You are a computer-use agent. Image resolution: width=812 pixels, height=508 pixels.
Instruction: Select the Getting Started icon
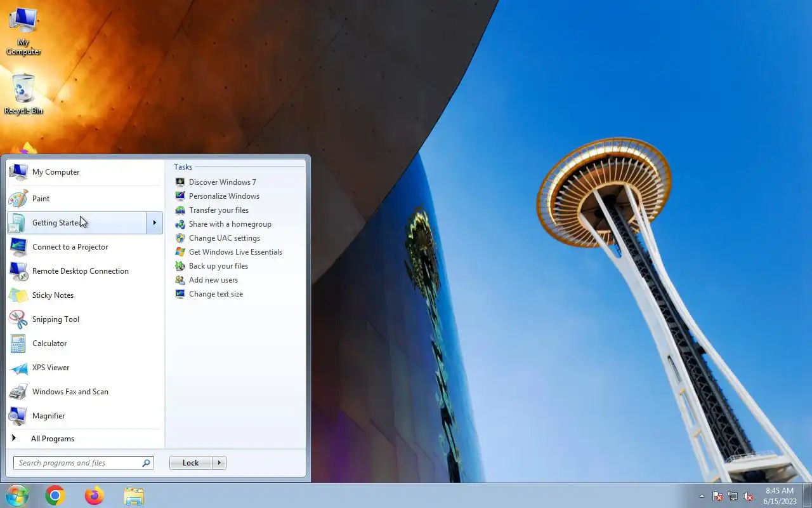tap(18, 223)
